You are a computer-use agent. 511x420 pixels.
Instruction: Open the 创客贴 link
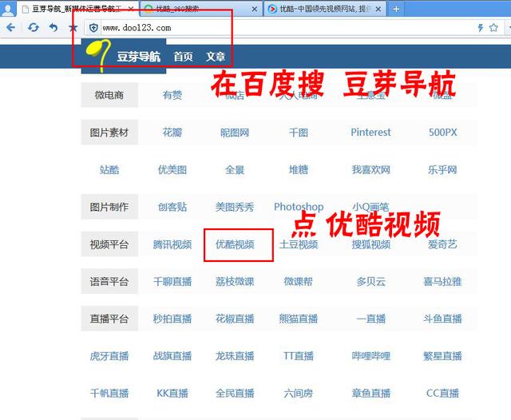[172, 207]
